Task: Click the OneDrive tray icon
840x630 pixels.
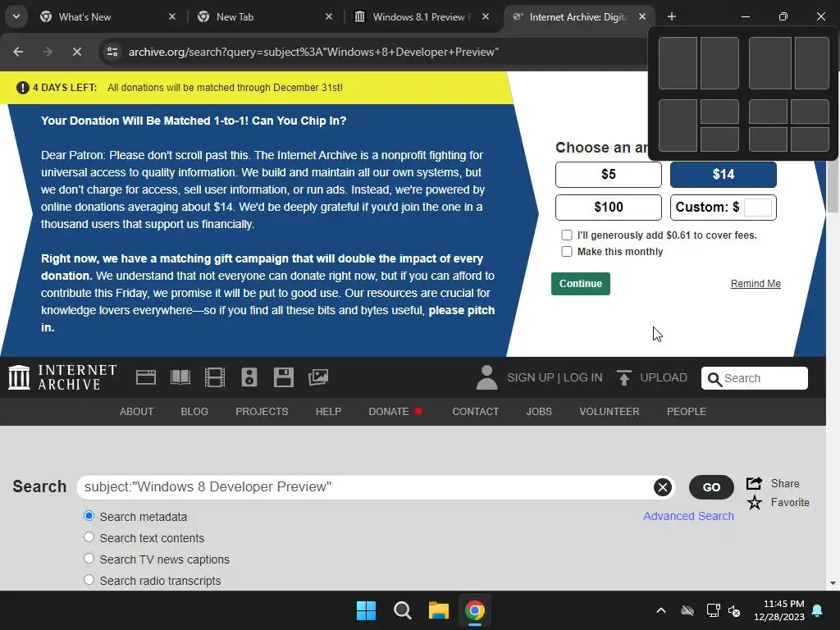Action: pos(687,610)
